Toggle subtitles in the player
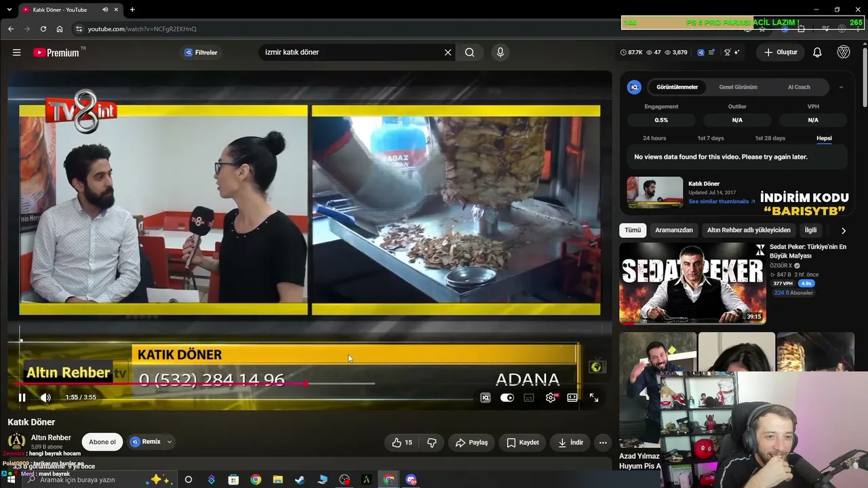This screenshot has height=488, width=868. [529, 398]
